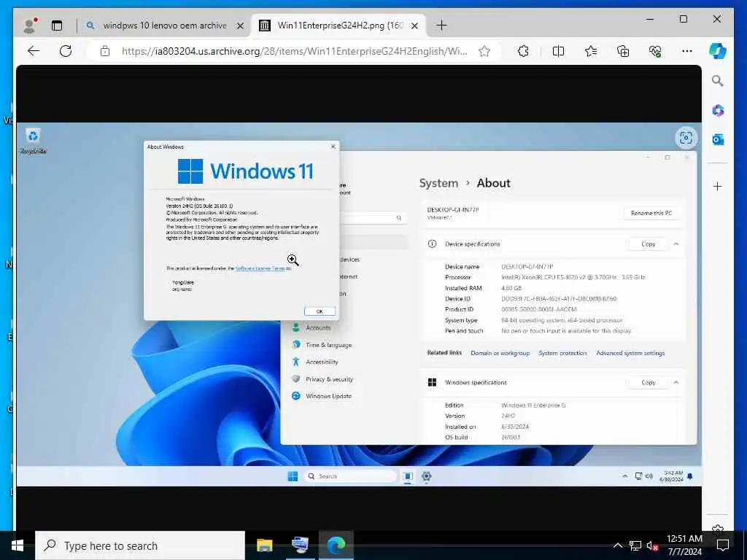Open the Action Center notification icon
The height and width of the screenshot is (560, 747).
pos(723,545)
